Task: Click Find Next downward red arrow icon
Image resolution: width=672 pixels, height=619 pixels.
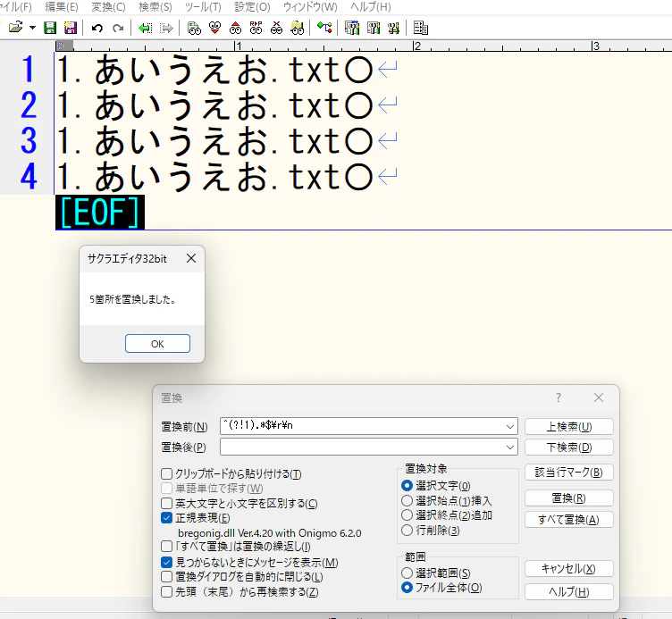Action: [x=214, y=29]
